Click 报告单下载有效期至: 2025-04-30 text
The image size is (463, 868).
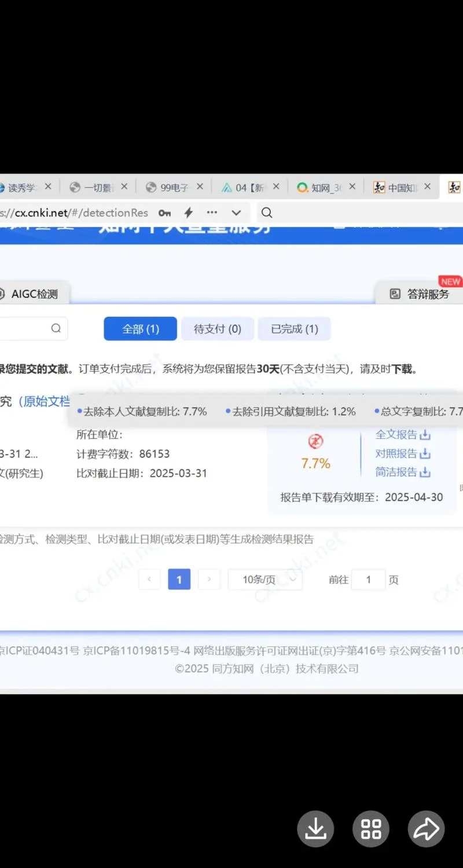coord(361,497)
